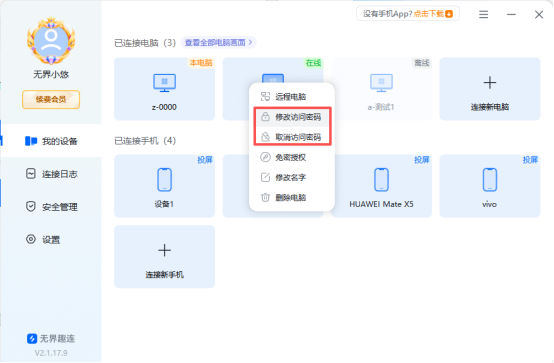Click the 连接新手机 label
The height and width of the screenshot is (363, 554).
pyautogui.click(x=164, y=275)
